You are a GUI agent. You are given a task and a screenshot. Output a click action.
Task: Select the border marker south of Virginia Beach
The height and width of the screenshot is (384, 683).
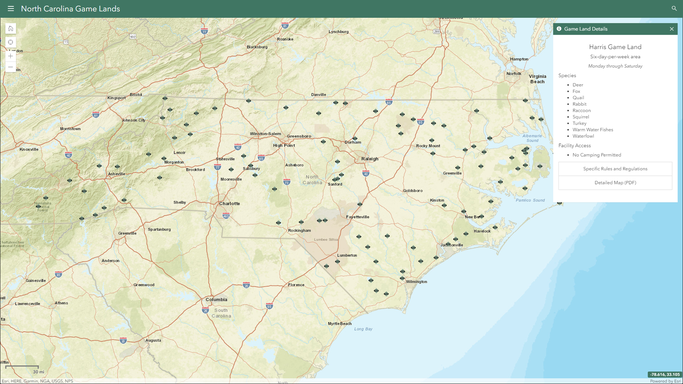525,101
